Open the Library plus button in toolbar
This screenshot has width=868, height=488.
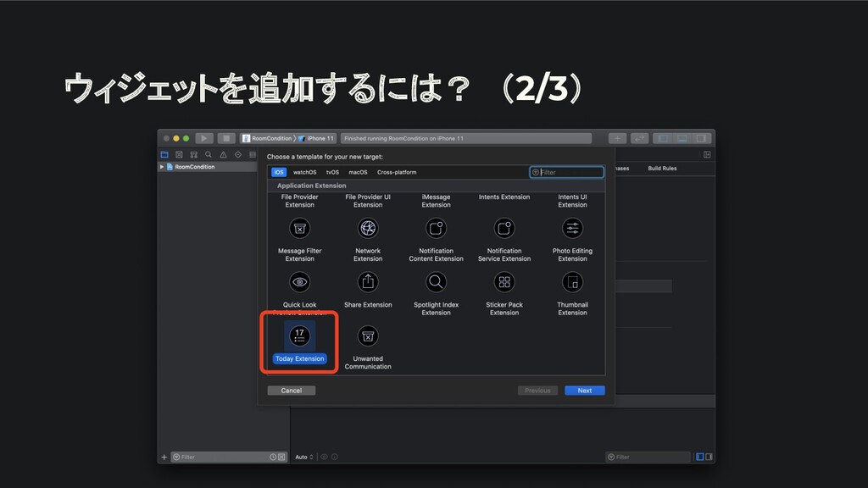[617, 138]
